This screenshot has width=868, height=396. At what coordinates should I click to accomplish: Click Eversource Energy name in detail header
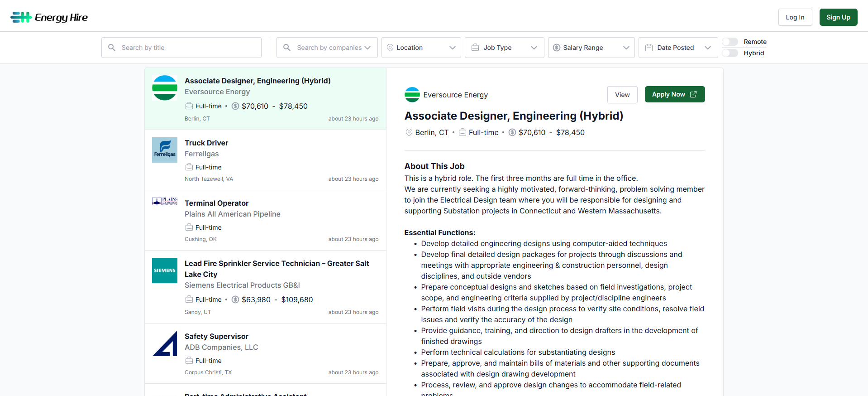(456, 95)
